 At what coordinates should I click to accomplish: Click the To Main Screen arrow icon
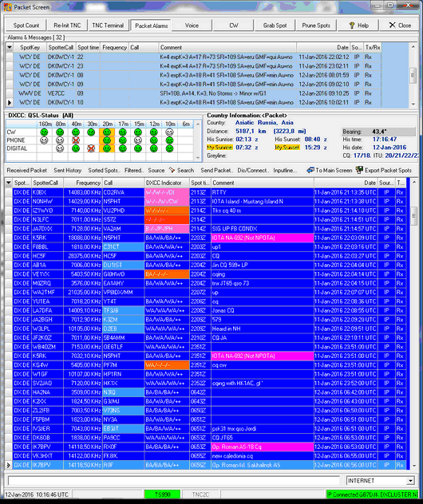tap(310, 170)
